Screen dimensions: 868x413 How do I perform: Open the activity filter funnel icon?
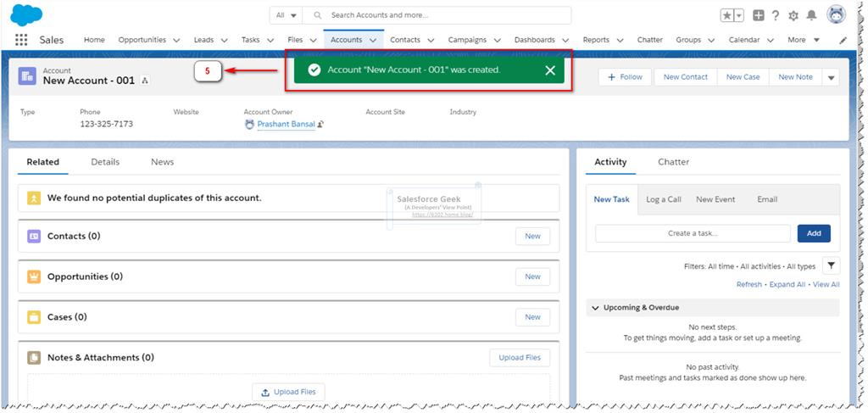pyautogui.click(x=831, y=265)
